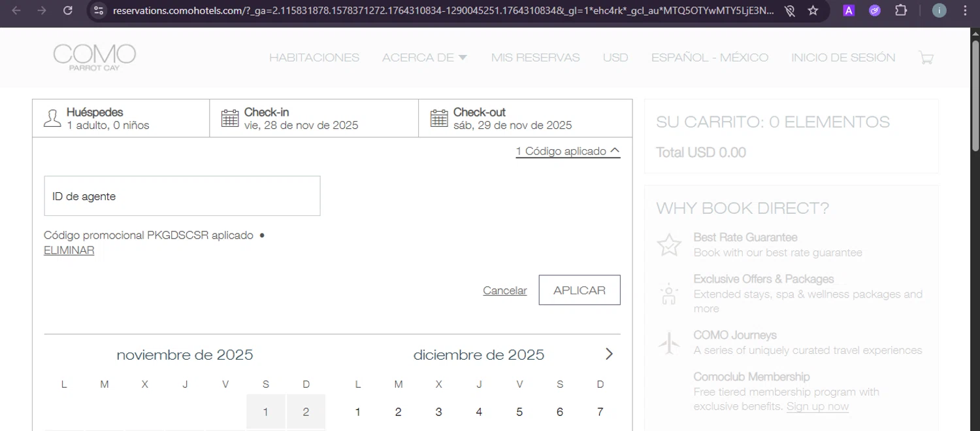This screenshot has width=980, height=431.
Task: Click the COMO Parrot Cay logo
Action: point(95,58)
